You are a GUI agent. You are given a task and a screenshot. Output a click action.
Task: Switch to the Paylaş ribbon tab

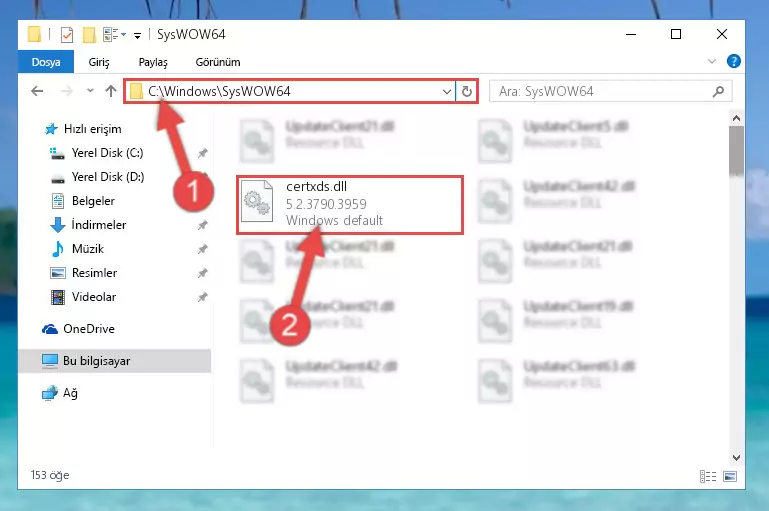coord(153,62)
